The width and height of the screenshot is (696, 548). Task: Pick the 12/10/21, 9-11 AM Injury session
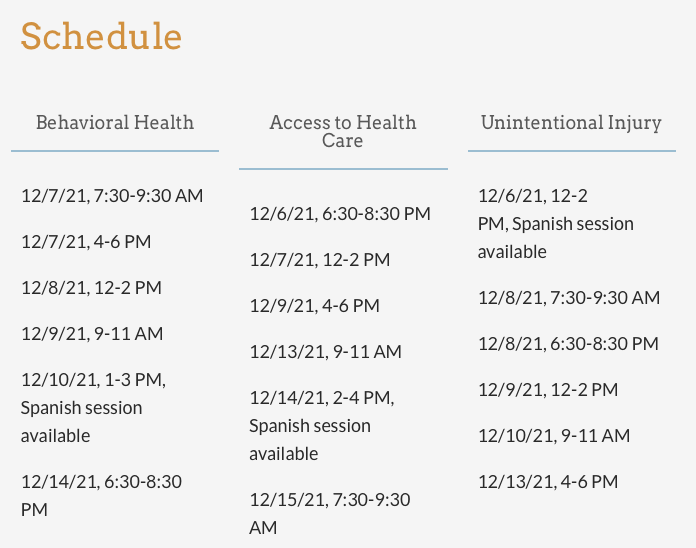[x=553, y=436]
